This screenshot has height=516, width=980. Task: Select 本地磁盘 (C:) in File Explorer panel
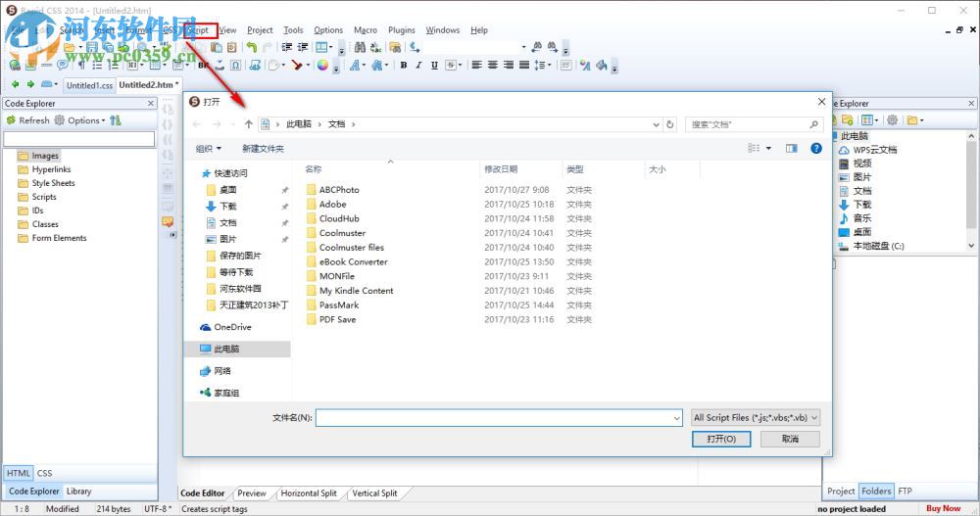pyautogui.click(x=872, y=246)
